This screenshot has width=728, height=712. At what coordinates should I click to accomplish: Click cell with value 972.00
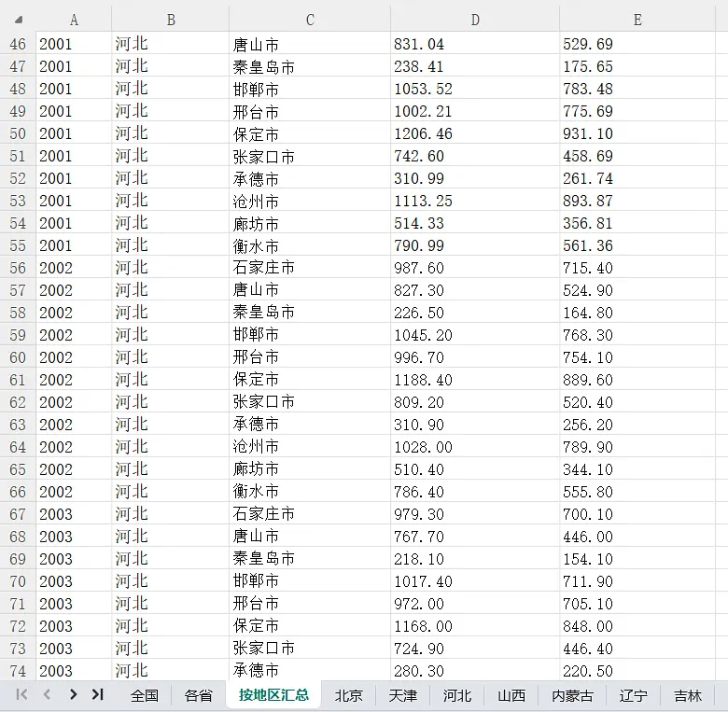click(475, 604)
